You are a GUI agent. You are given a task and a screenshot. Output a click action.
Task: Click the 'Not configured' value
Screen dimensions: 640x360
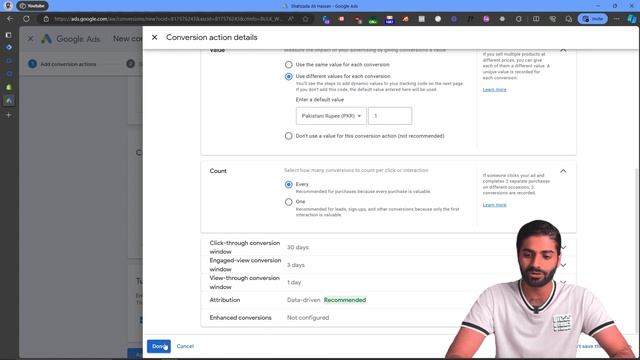click(x=308, y=318)
